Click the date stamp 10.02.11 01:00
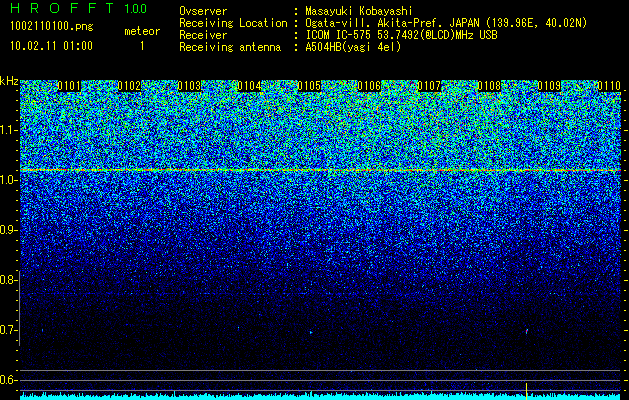Viewport: 629px width, 400px height. (51, 46)
